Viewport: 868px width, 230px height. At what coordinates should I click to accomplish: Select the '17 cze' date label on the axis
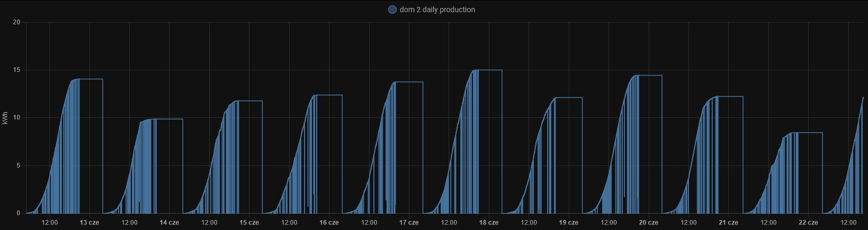point(409,223)
